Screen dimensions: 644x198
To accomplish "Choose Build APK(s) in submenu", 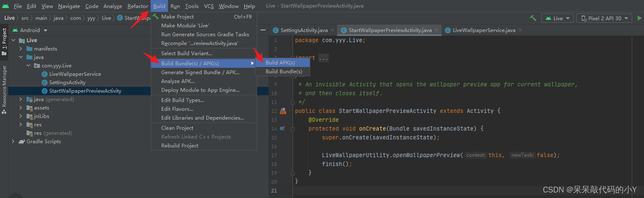I will [x=282, y=63].
